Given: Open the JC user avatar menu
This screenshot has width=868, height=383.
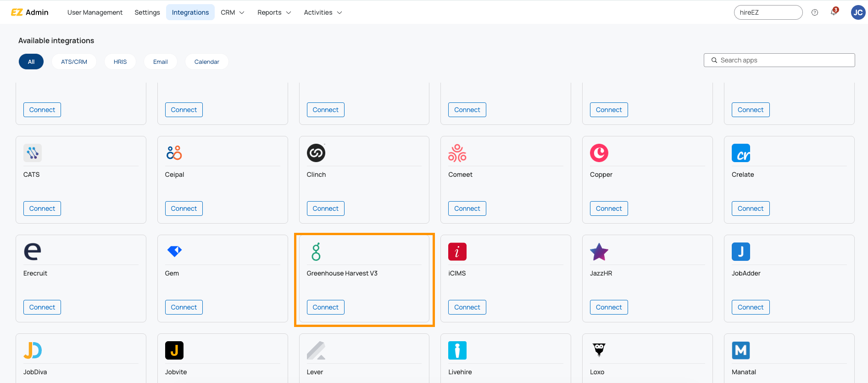Looking at the screenshot, I should point(858,12).
